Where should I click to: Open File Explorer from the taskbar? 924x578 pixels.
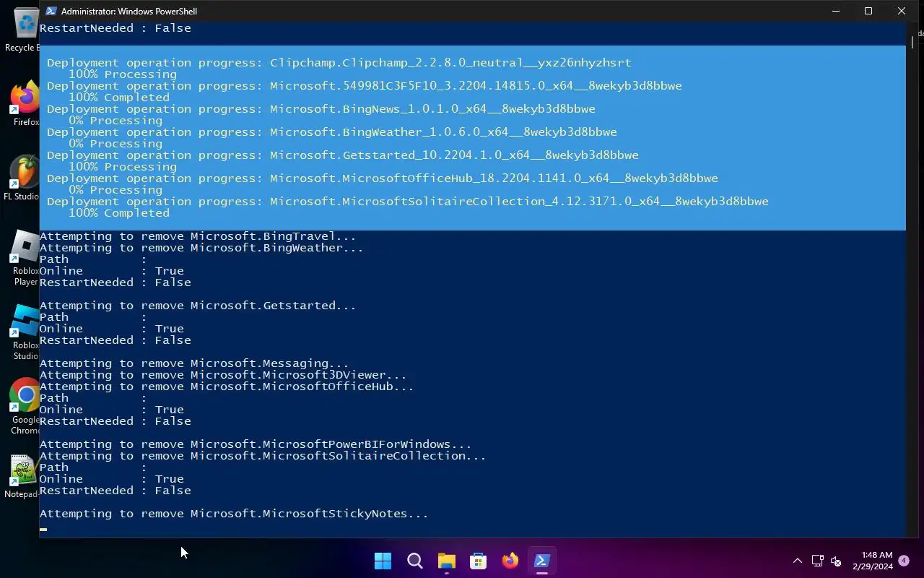pos(446,561)
